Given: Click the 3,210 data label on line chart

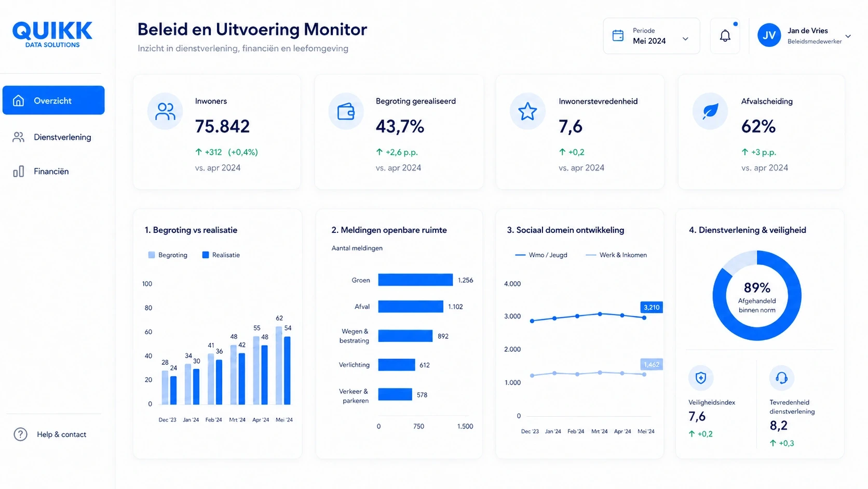Looking at the screenshot, I should pyautogui.click(x=652, y=307).
